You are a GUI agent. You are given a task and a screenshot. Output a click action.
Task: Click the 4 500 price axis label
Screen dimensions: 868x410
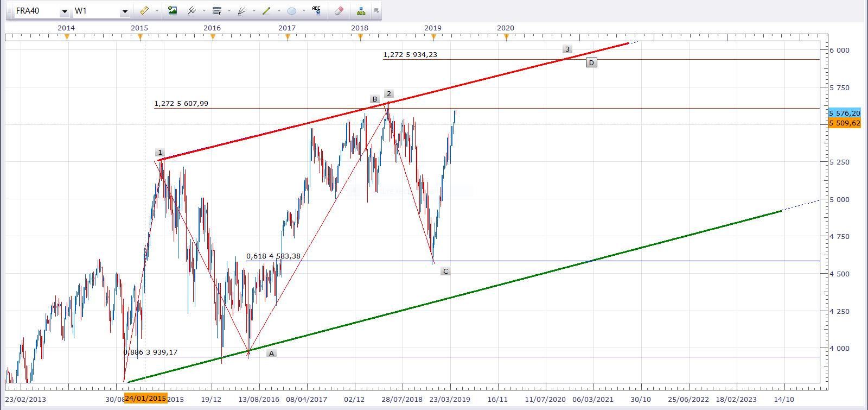839,274
